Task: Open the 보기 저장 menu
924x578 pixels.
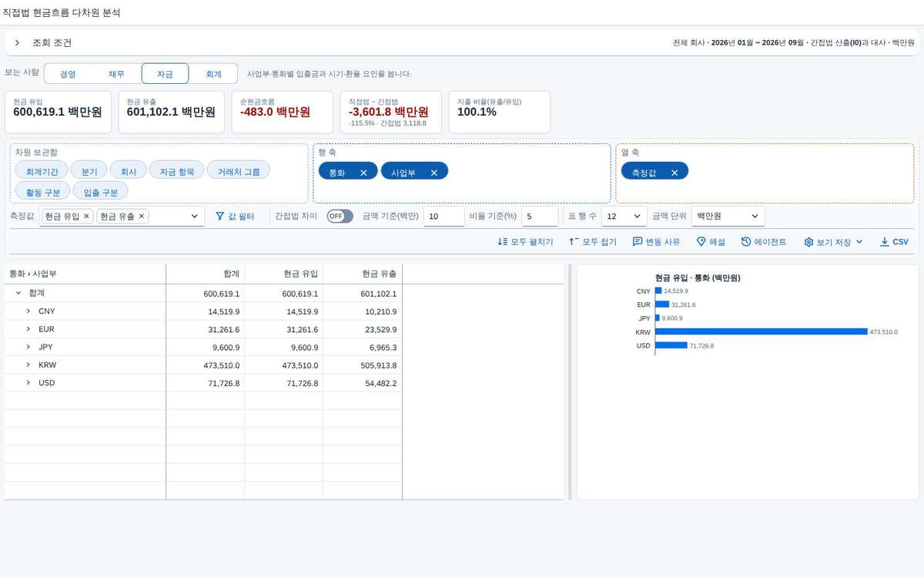Action: click(x=834, y=242)
